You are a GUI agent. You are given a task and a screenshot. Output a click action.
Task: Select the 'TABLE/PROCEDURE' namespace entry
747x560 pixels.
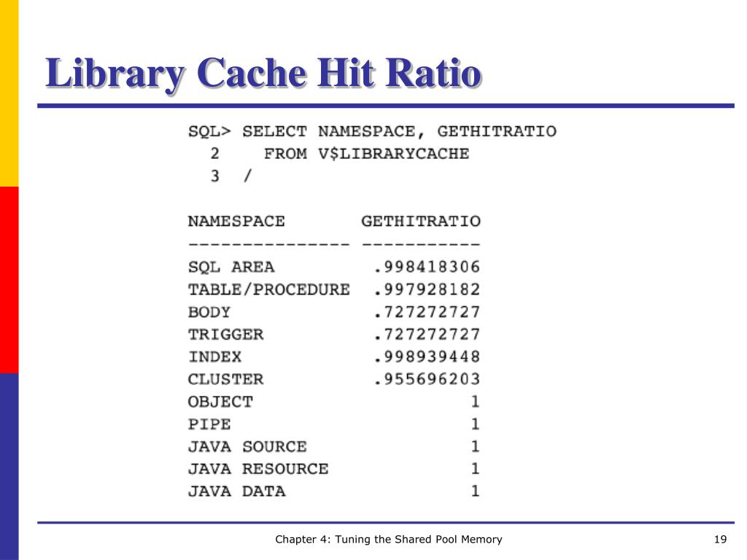pyautogui.click(x=268, y=289)
